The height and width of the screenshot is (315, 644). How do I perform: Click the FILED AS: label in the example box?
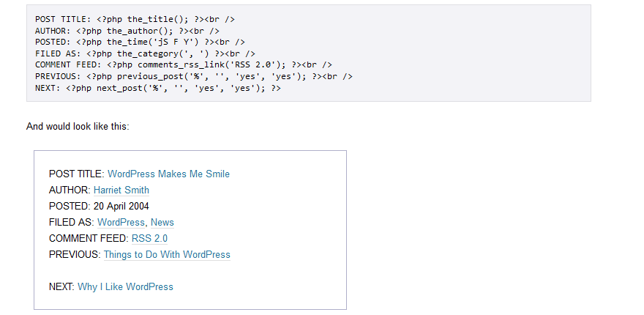[x=72, y=223]
